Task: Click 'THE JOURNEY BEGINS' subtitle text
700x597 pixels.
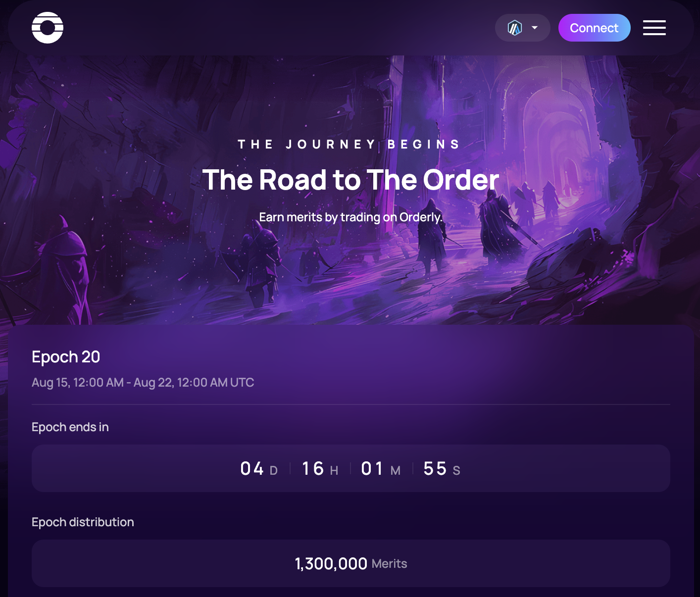Action: tap(349, 144)
